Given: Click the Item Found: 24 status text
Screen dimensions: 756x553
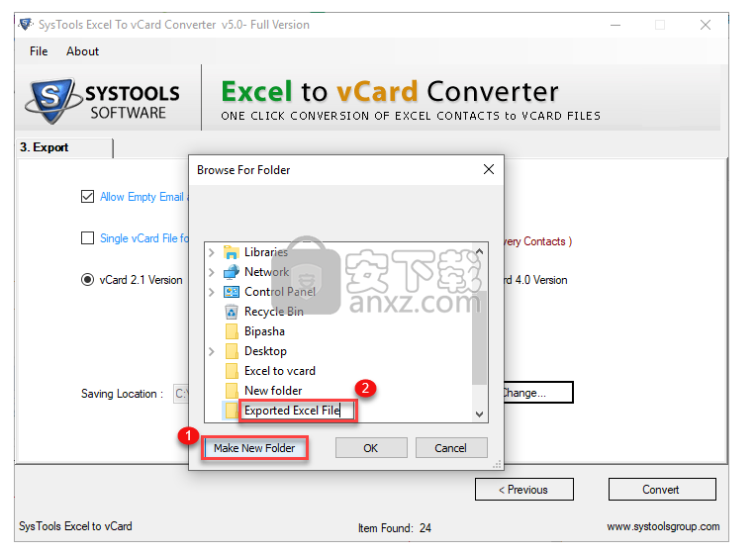Looking at the screenshot, I should point(395,528).
